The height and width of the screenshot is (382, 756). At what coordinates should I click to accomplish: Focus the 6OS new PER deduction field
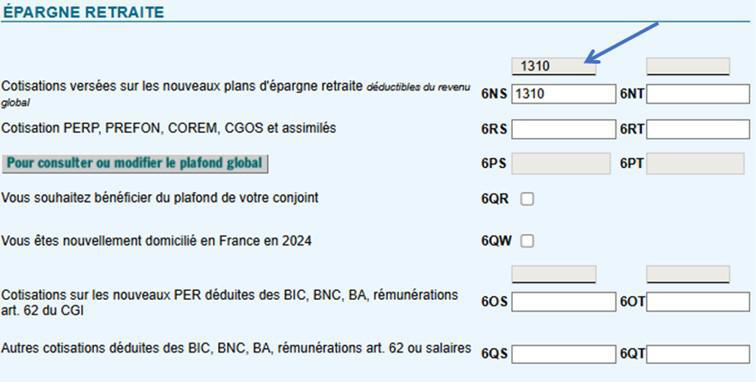point(564,302)
